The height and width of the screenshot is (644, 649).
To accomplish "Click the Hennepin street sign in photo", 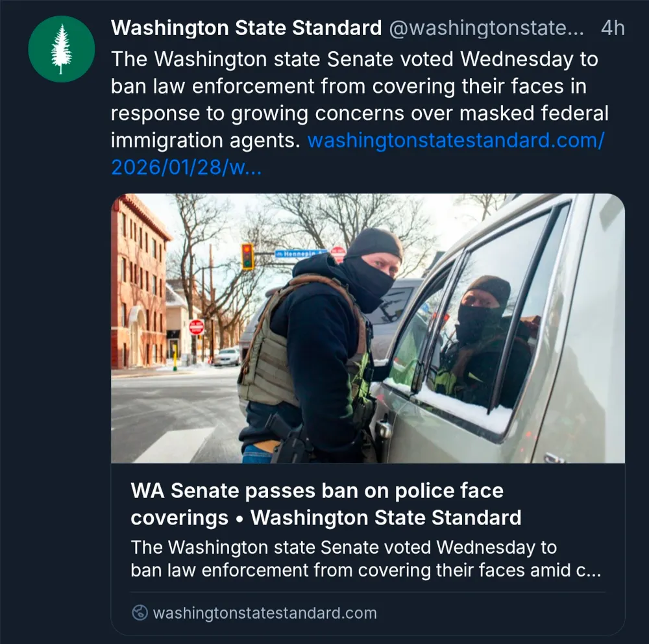I will click(300, 253).
